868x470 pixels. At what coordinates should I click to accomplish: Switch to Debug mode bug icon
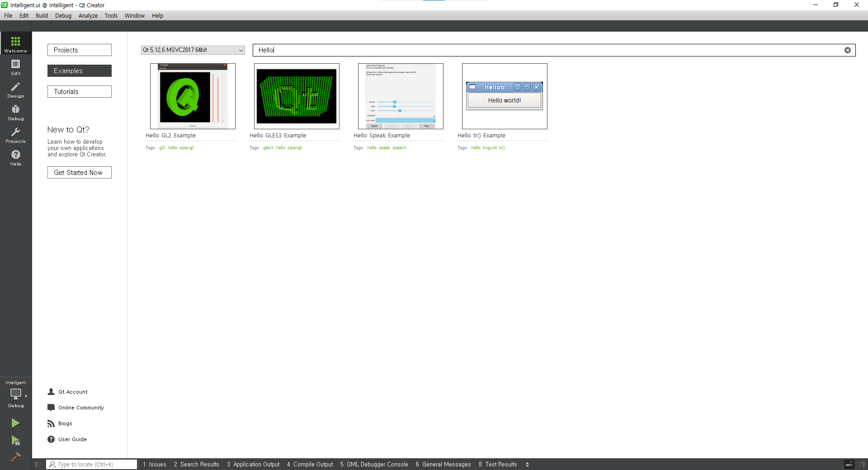coord(16,112)
